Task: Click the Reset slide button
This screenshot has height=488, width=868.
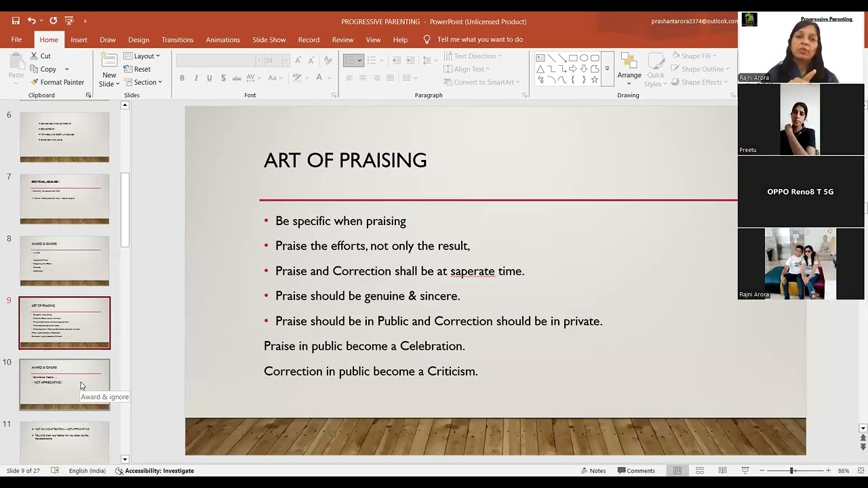Action: (138, 69)
